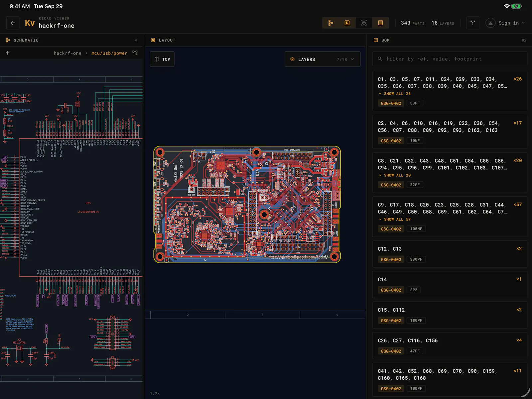The height and width of the screenshot is (399, 532).
Task: Click the 18 LAYERS counter
Action: point(443,23)
